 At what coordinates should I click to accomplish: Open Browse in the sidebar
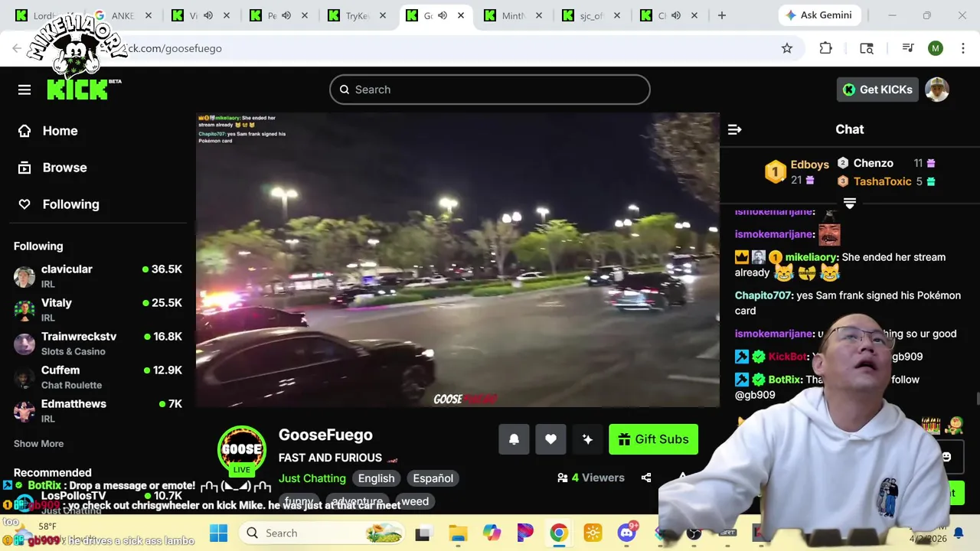(x=52, y=168)
